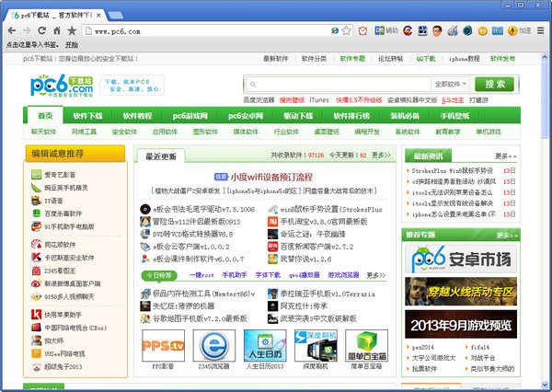This screenshot has width=552, height=392.
Task: Click the 一键root quick link
Action: click(x=201, y=275)
